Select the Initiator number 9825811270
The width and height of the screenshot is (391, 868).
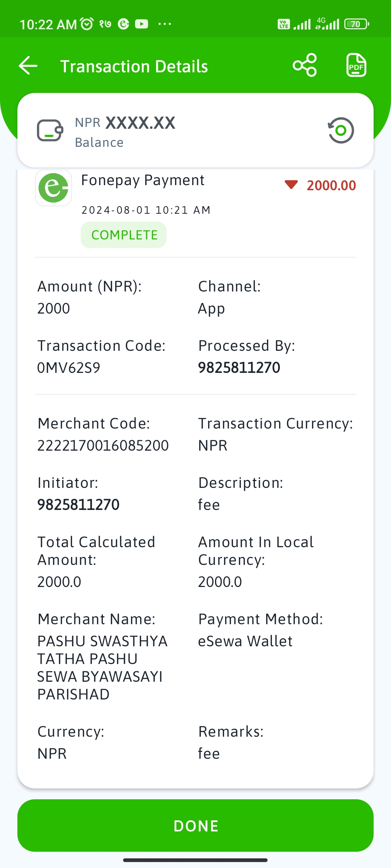point(79,505)
